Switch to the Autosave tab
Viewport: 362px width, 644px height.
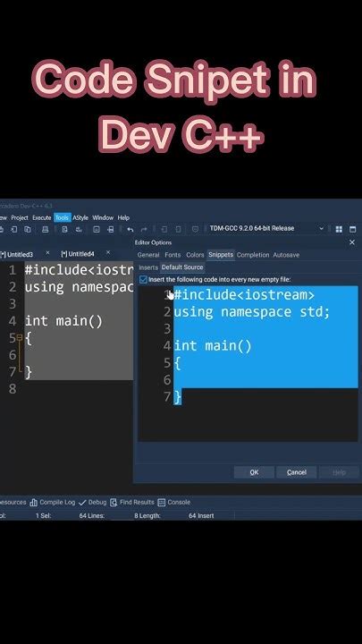(x=286, y=255)
